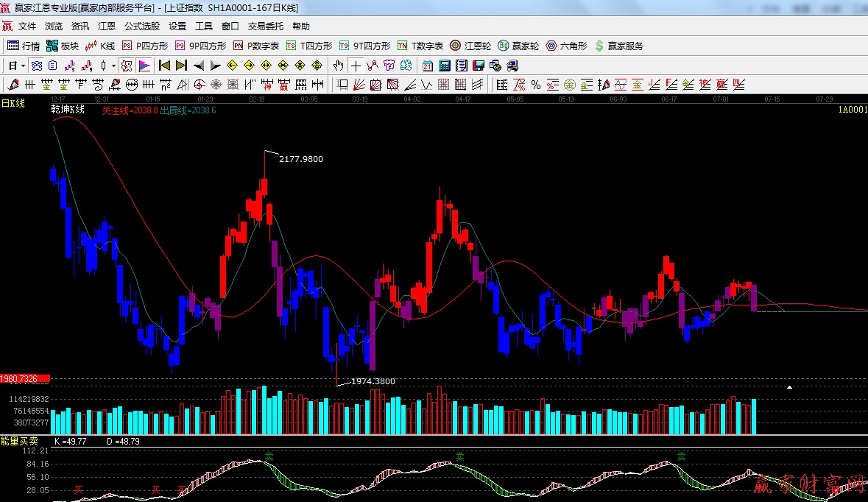Toggle the colored flag indicator button
Image resolution: width=868 pixels, height=502 pixels.
pos(144,66)
